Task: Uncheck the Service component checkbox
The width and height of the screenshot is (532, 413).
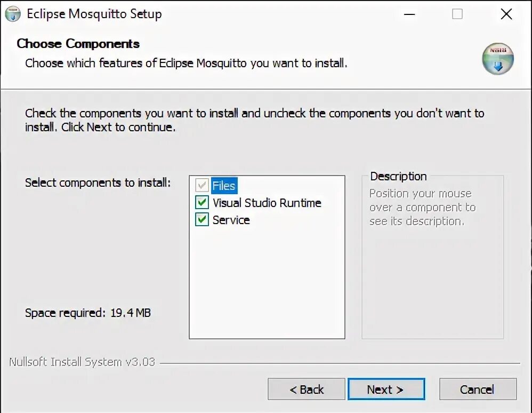Action: [x=202, y=219]
